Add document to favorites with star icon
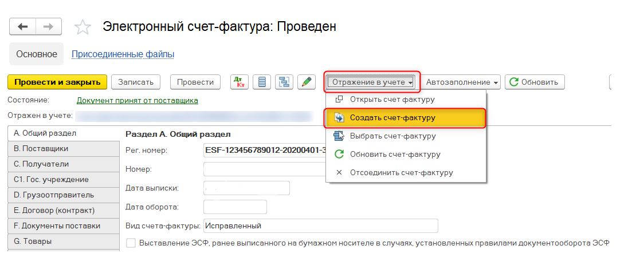 [83, 27]
